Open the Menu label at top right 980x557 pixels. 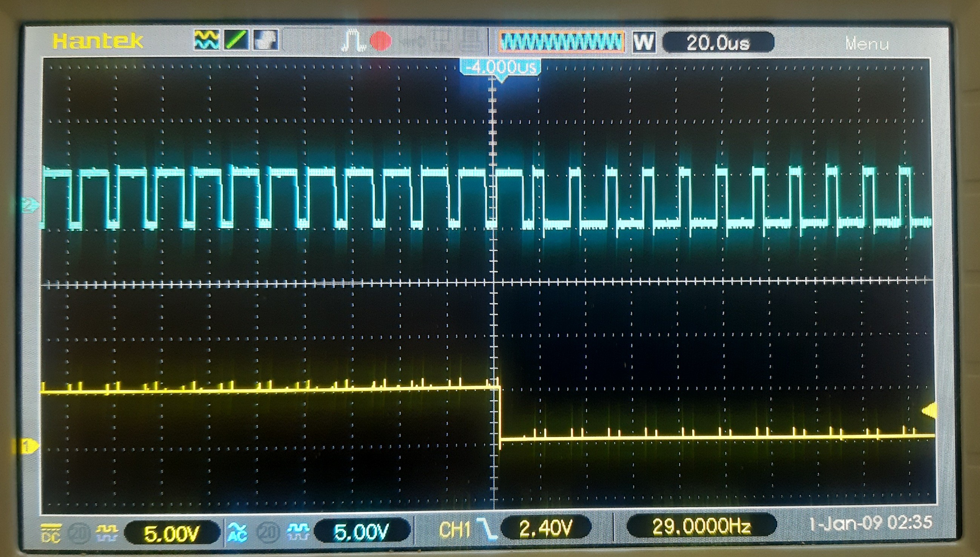[867, 44]
